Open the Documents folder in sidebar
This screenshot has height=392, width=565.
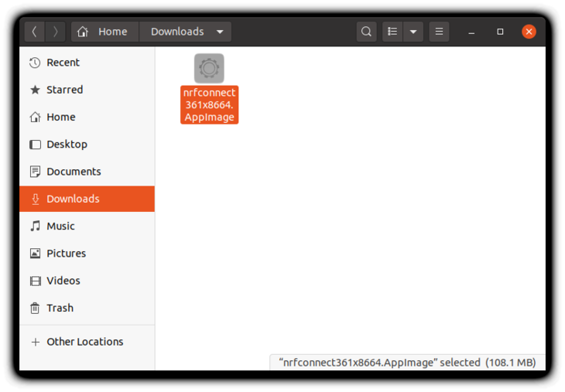pyautogui.click(x=87, y=172)
